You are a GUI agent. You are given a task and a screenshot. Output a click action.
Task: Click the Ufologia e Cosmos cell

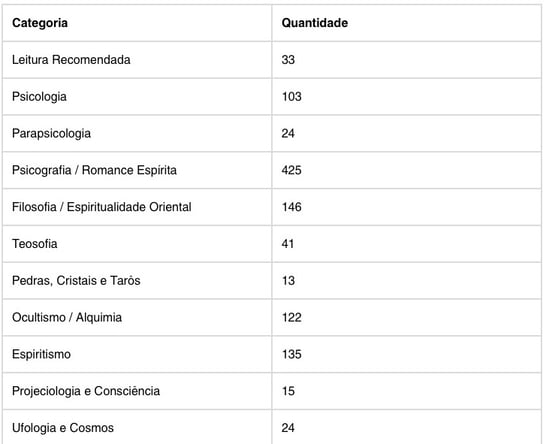[137, 427]
